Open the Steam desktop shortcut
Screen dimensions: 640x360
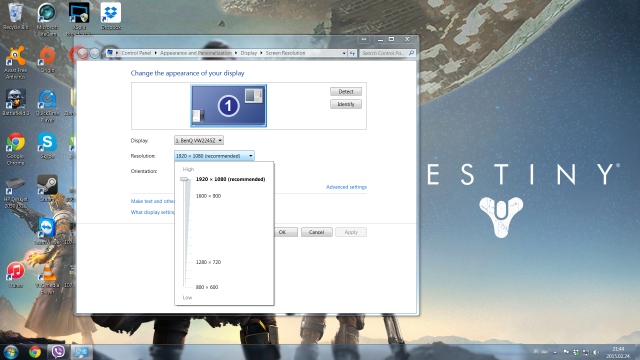pyautogui.click(x=47, y=189)
